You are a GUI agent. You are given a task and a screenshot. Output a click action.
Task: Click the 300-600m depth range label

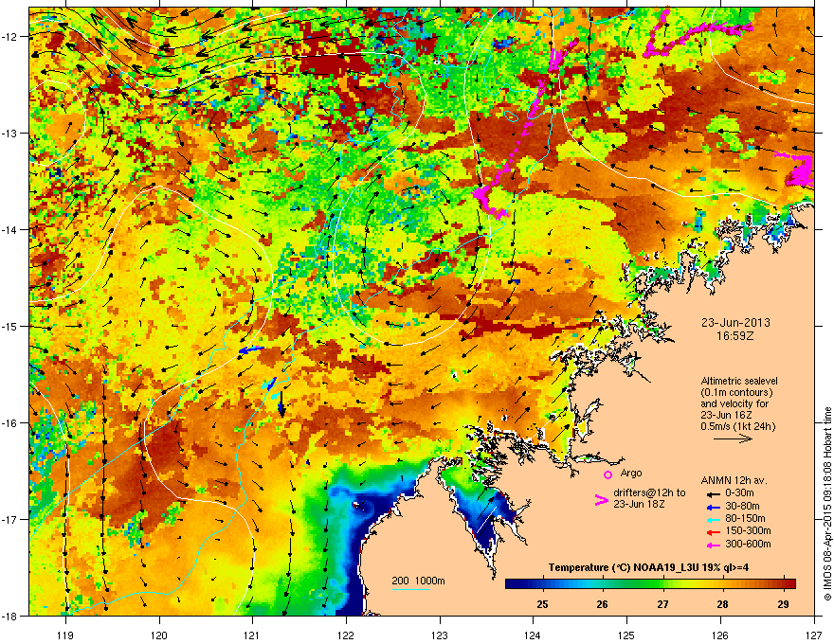748,545
